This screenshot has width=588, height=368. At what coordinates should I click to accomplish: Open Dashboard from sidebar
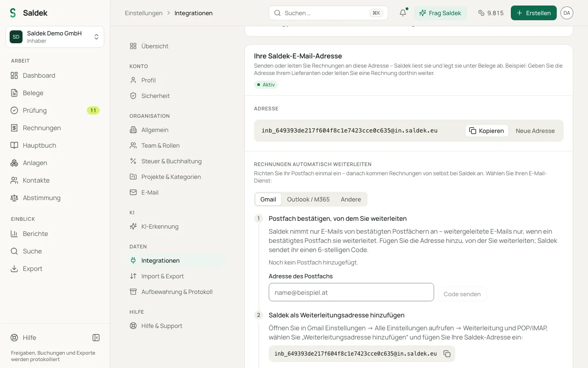[55, 75]
